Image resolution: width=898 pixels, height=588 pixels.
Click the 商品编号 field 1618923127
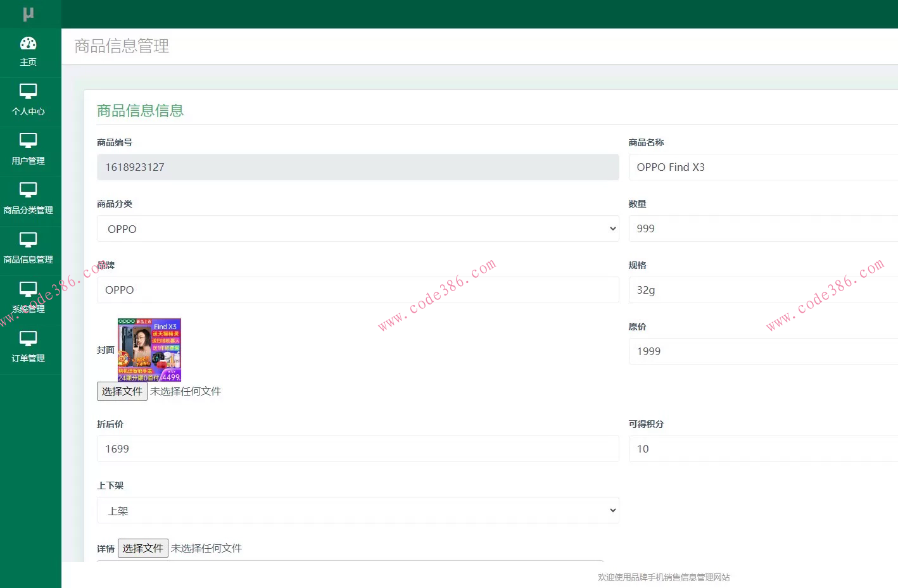pyautogui.click(x=358, y=167)
